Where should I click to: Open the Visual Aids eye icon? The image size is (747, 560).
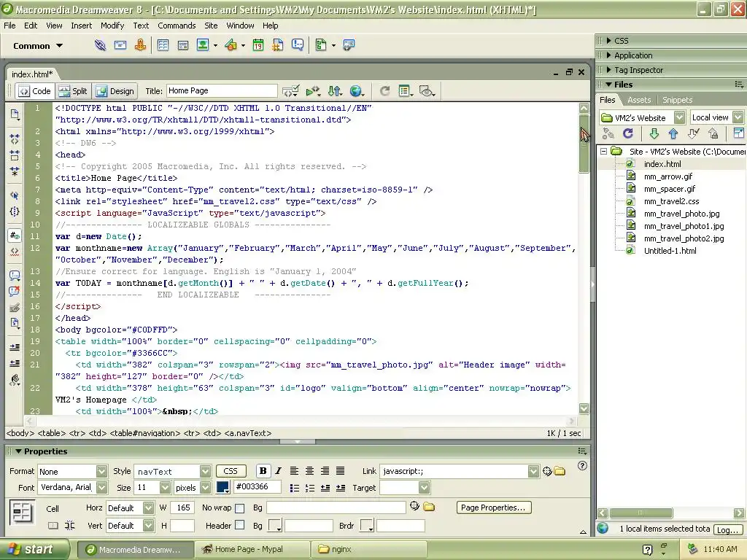(x=426, y=91)
